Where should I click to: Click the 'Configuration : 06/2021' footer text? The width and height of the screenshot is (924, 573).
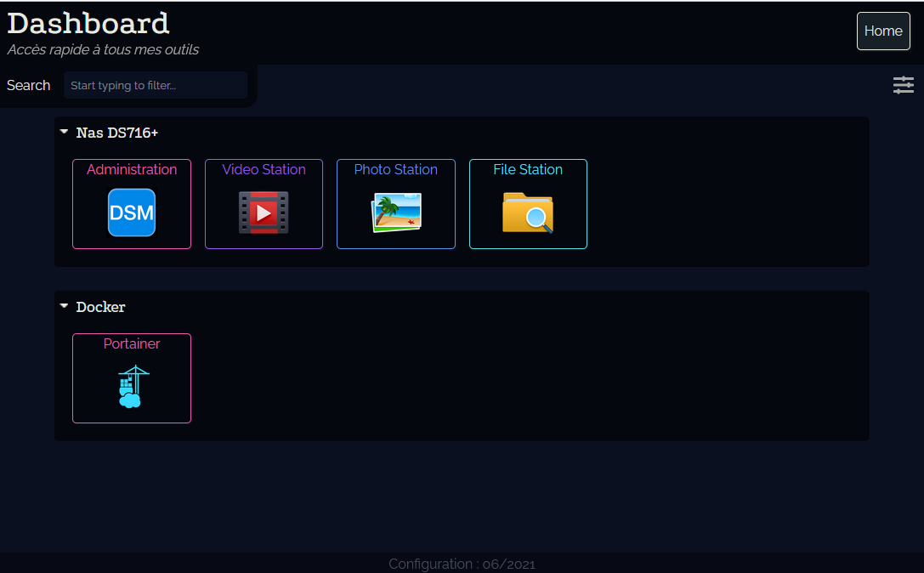[x=462, y=564]
